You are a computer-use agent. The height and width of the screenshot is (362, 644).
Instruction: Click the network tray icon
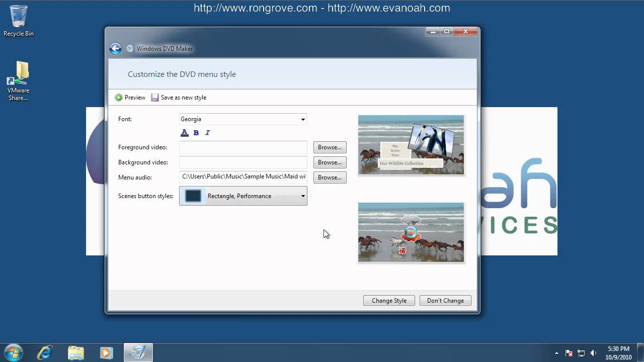pos(581,353)
